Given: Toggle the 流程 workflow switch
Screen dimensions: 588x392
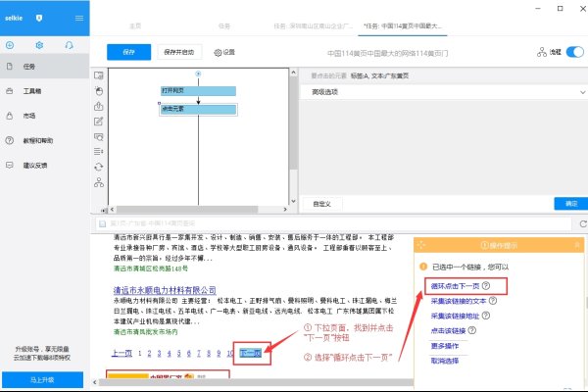Looking at the screenshot, I should point(575,52).
